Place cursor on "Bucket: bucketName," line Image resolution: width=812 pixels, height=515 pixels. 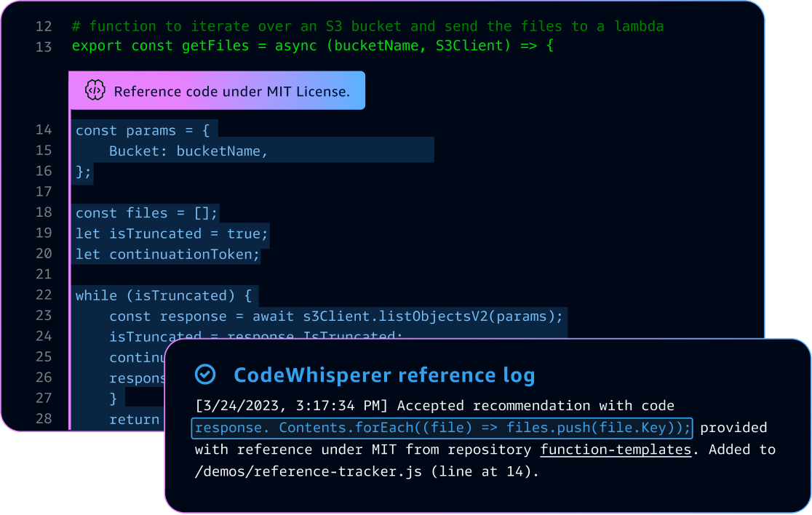coord(189,151)
